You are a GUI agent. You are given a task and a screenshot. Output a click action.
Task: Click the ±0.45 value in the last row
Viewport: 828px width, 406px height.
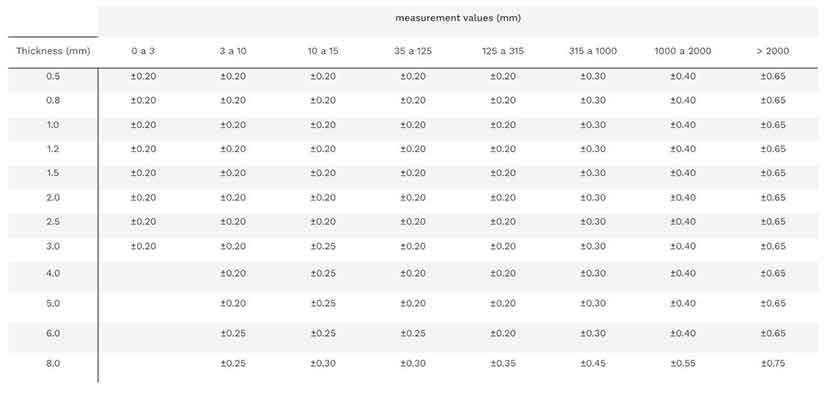(593, 364)
